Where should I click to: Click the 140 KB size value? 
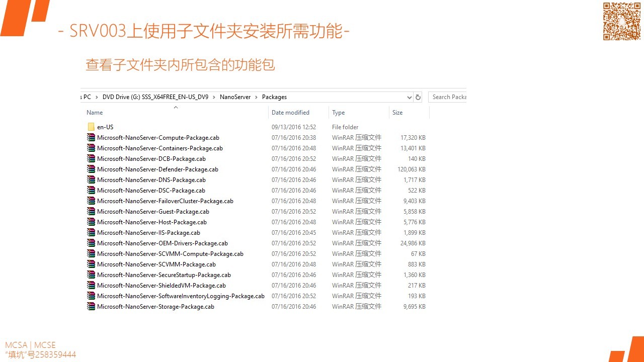pyautogui.click(x=417, y=159)
